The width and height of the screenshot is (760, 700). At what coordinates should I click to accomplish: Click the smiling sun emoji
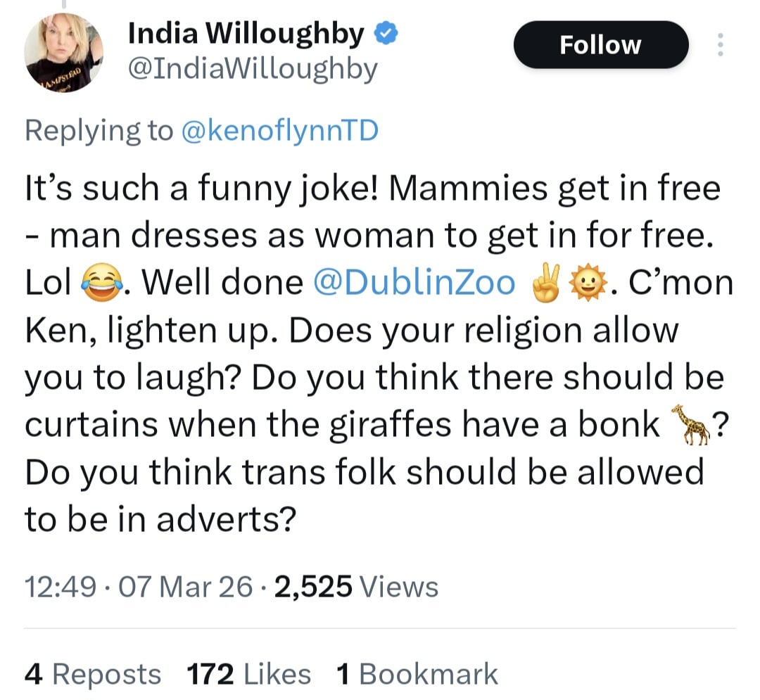(x=588, y=282)
